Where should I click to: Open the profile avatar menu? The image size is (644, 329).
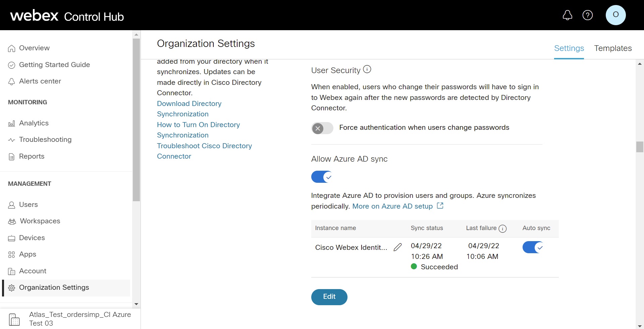[616, 15]
